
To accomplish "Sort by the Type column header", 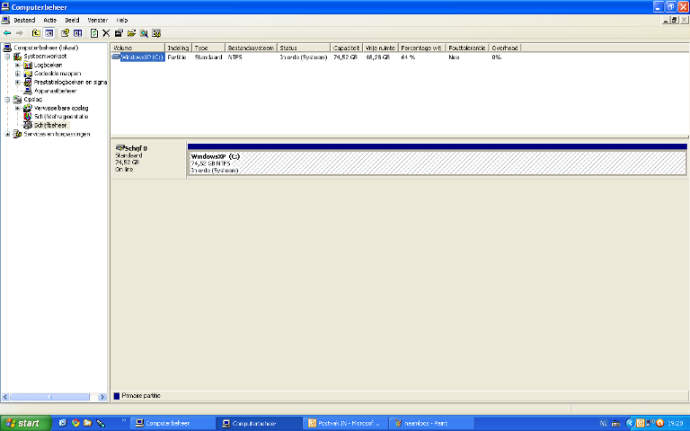I will 209,48.
